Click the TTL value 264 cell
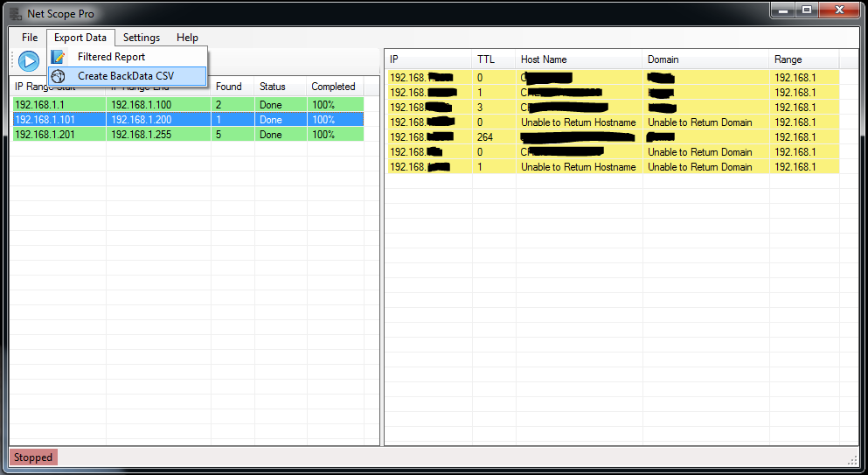Viewport: 868px width, 475px height. [495, 137]
